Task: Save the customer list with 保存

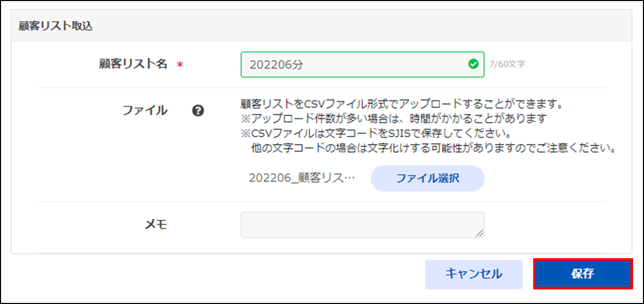Action: tap(583, 274)
